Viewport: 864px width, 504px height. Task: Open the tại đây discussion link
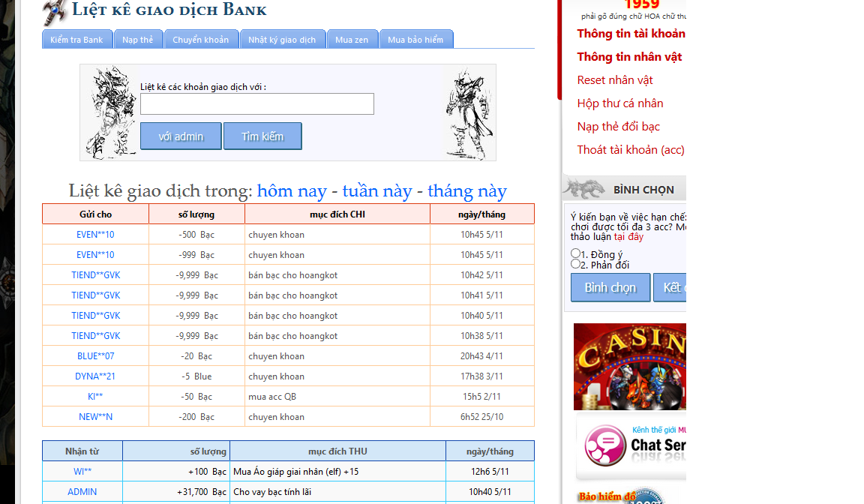tap(628, 237)
